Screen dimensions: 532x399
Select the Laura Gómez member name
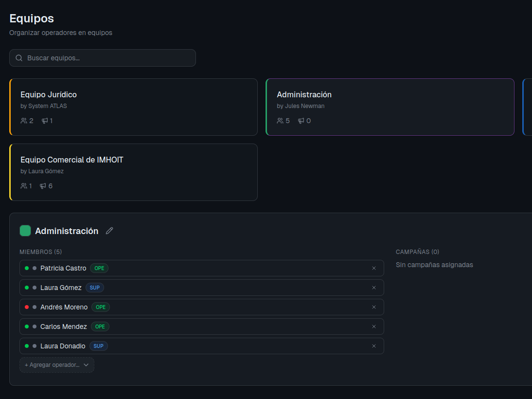pyautogui.click(x=61, y=288)
